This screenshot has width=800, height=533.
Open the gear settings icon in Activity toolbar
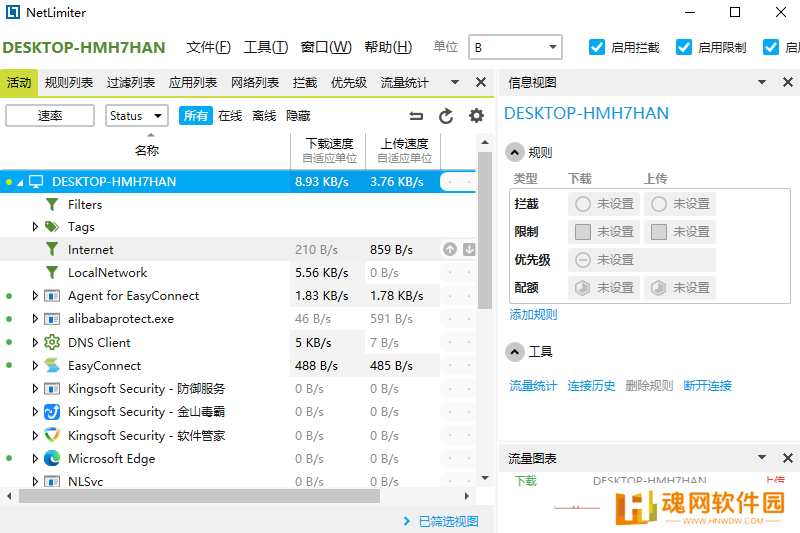(x=476, y=116)
